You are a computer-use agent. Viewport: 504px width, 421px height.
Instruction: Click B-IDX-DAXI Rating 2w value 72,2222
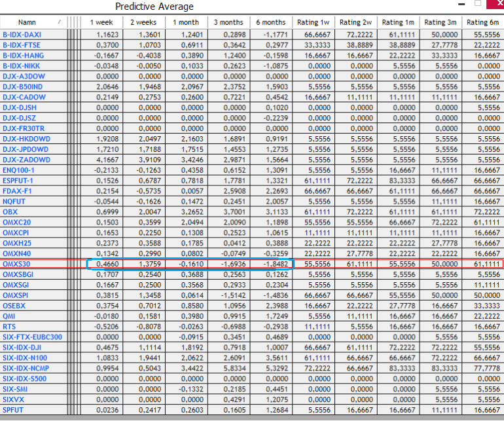coord(360,35)
